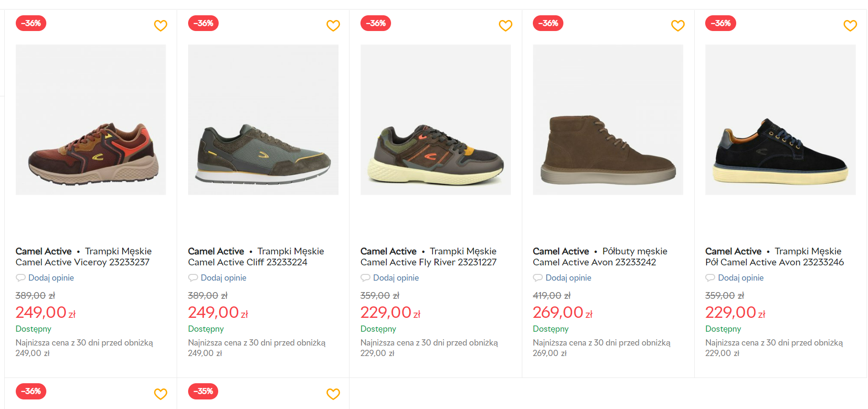Toggle wishlist heart for Avon 23233242 boots
This screenshot has height=409, width=868.
(677, 25)
